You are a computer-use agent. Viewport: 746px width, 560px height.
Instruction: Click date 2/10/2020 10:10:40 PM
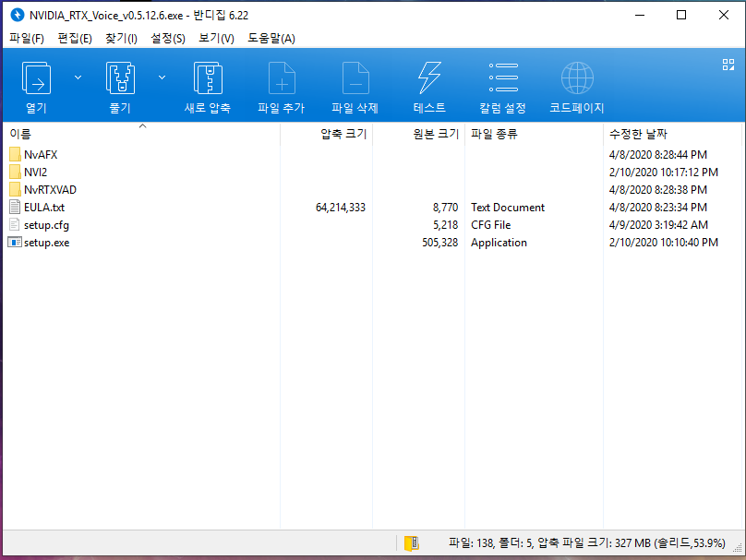pos(664,243)
